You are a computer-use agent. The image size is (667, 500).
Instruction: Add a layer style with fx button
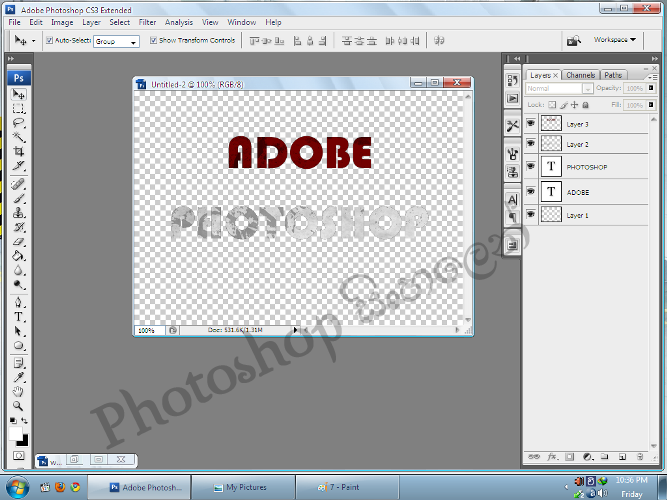tap(552, 457)
